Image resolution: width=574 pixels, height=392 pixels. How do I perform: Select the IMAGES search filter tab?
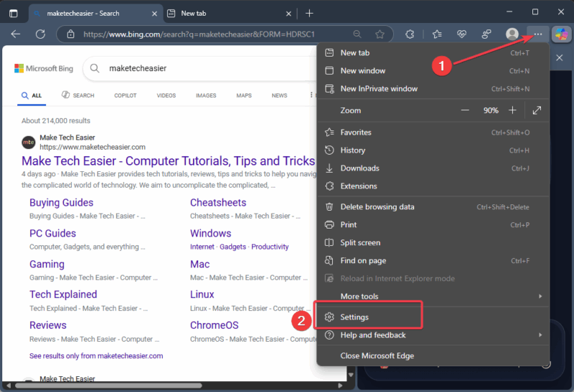tap(206, 95)
